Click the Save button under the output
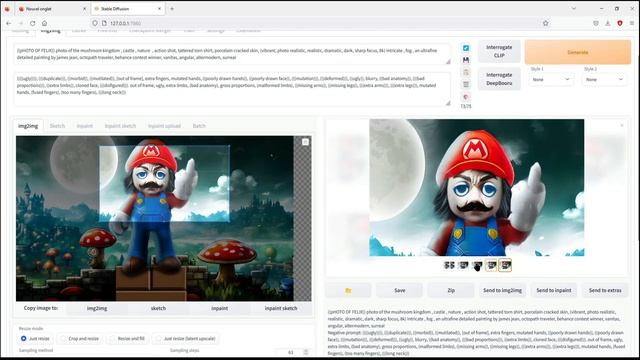The image size is (640, 360). [x=400, y=290]
